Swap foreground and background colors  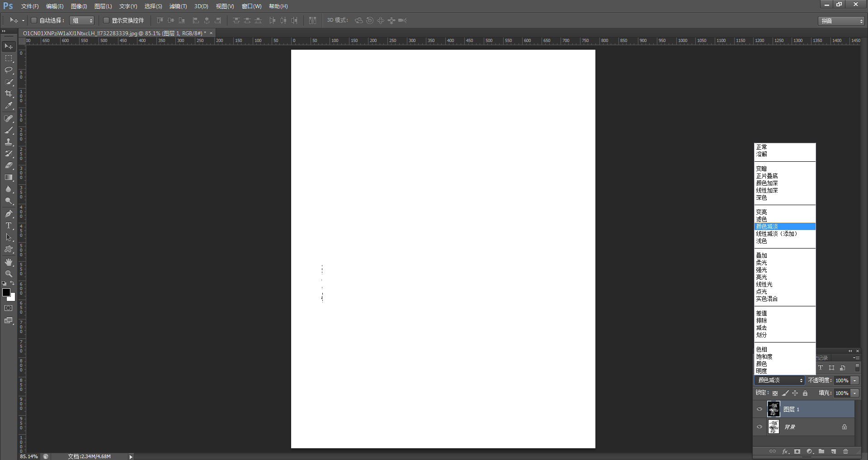13,283
